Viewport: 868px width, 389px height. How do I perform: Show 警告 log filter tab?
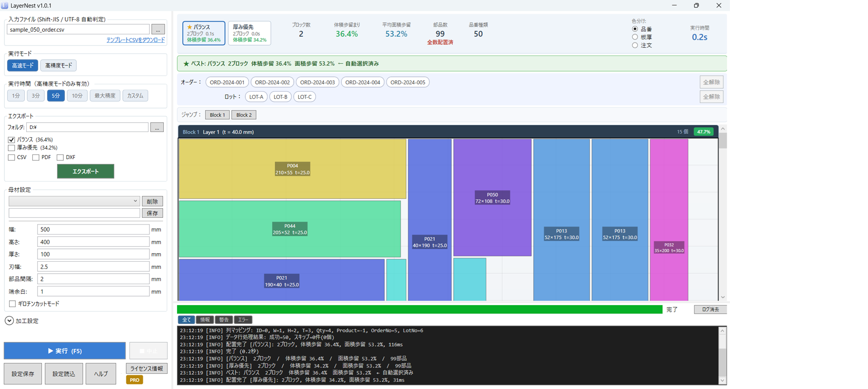pos(224,320)
